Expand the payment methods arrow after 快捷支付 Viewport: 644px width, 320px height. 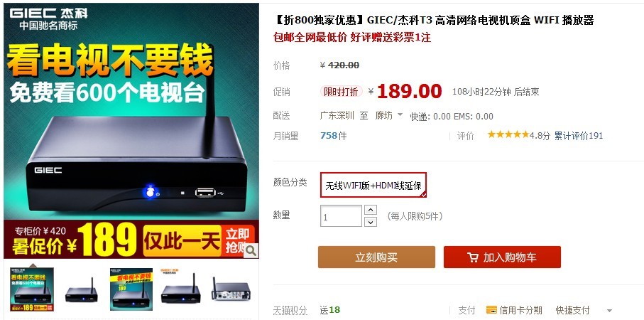click(609, 311)
